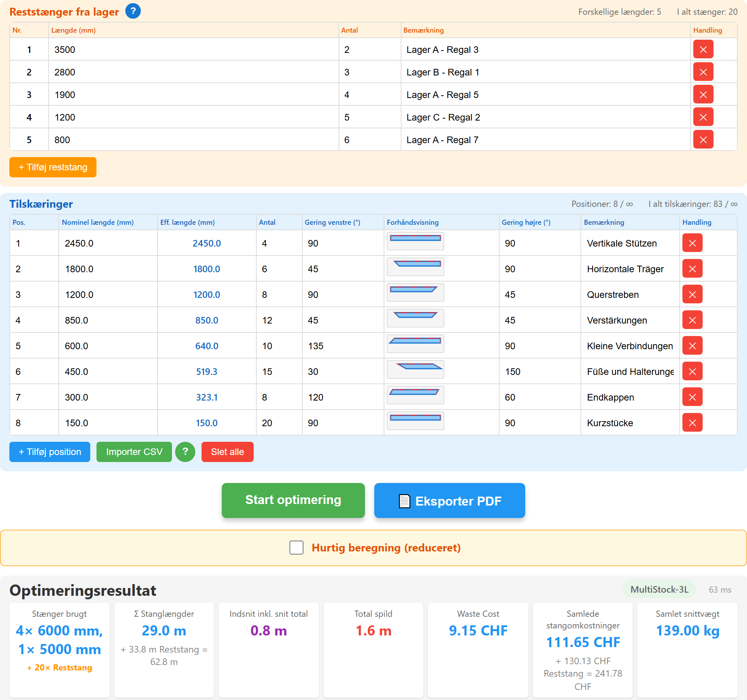Click the Waste Cost 9.15 CHF value
This screenshot has width=747, height=700.
point(478,630)
